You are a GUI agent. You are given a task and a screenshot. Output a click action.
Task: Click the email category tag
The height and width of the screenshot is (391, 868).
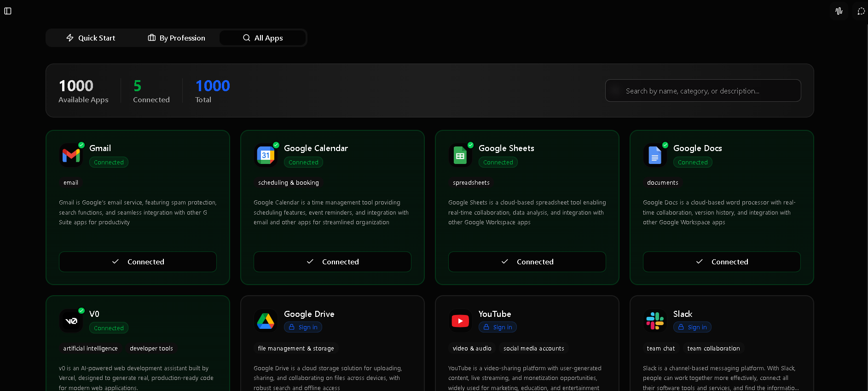pos(71,183)
